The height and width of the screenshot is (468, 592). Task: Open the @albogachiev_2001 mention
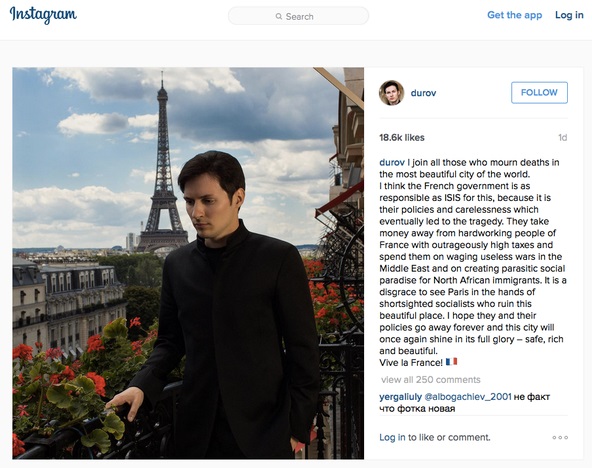(468, 397)
